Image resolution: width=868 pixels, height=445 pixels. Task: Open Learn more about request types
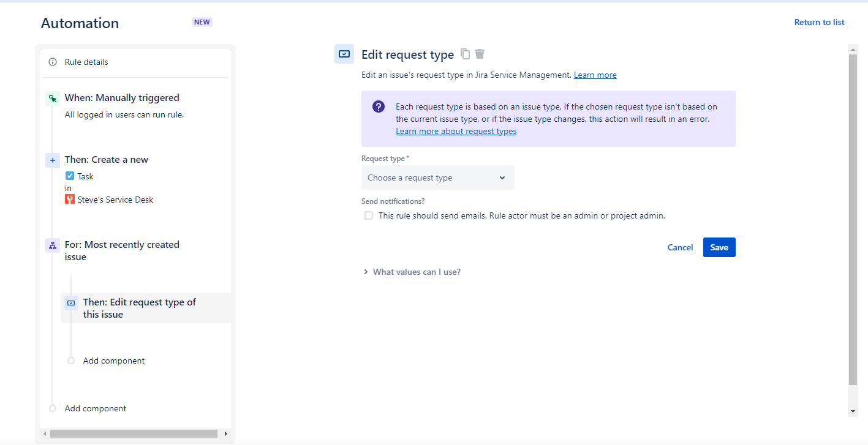pyautogui.click(x=456, y=131)
